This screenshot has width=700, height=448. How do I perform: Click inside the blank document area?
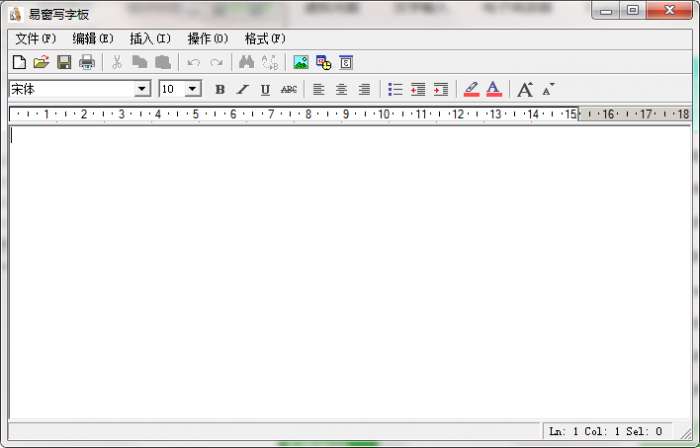[350, 272]
